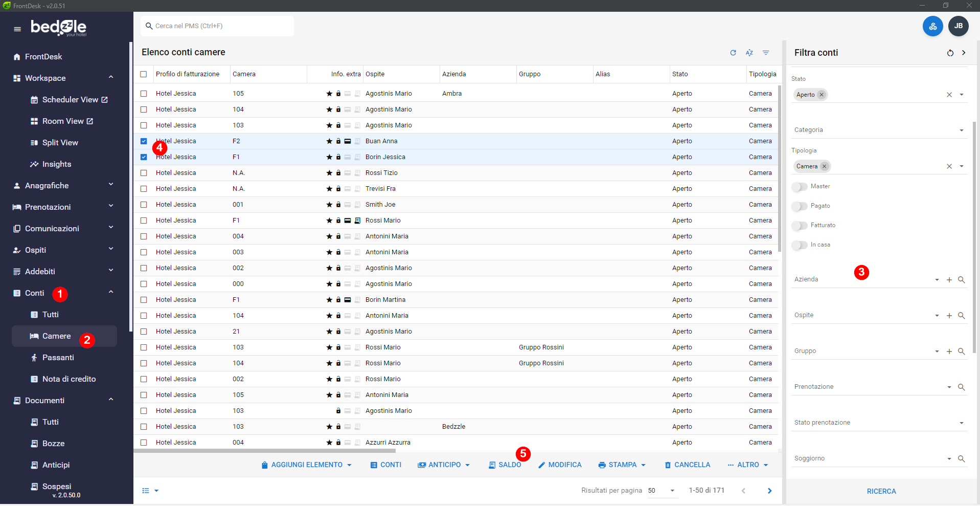Click the search icon in Azienda filter
The height and width of the screenshot is (506, 980).
coord(961,280)
